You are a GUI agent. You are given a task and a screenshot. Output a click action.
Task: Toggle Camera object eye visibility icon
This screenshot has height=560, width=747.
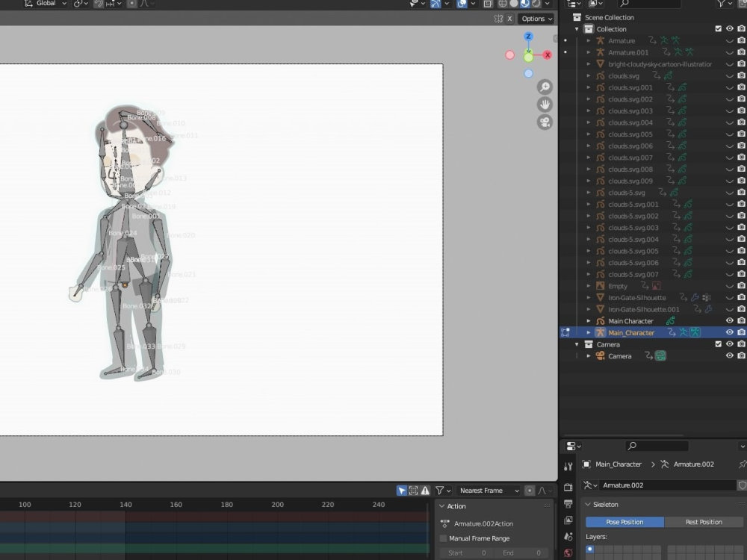[729, 355]
